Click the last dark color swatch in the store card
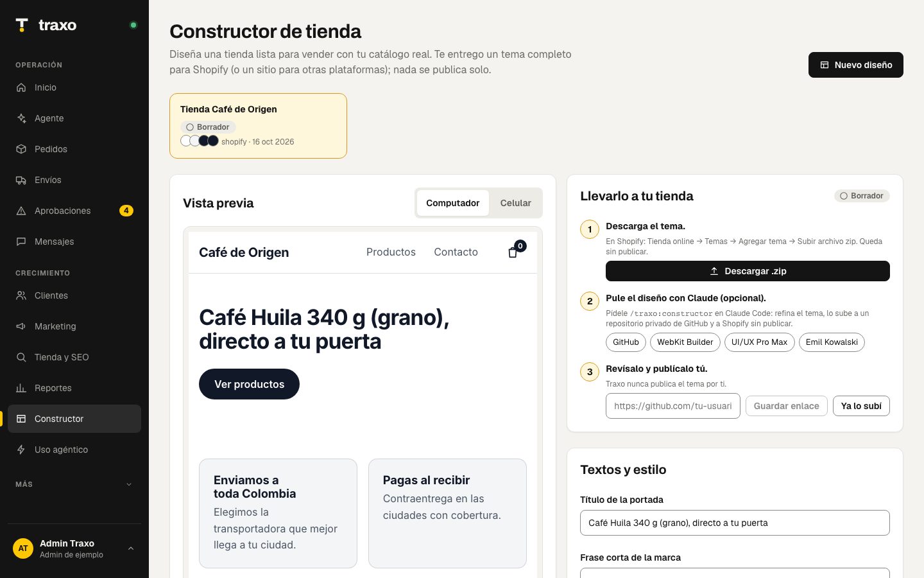Image resolution: width=924 pixels, height=578 pixels. (x=213, y=141)
